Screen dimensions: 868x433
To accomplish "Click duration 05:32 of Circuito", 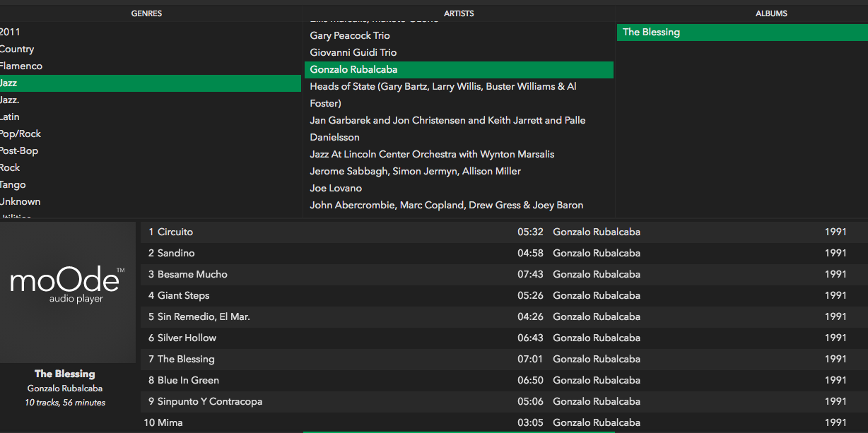I will click(530, 232).
